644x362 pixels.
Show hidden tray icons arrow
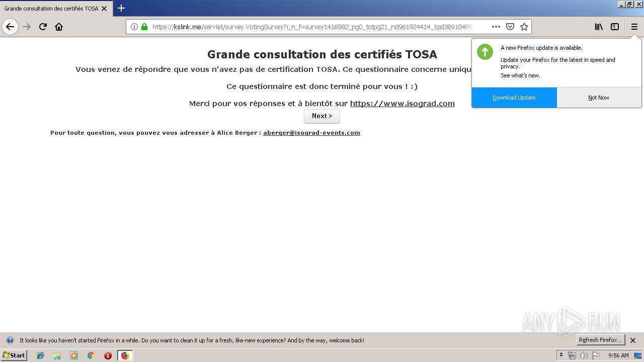coord(561,355)
